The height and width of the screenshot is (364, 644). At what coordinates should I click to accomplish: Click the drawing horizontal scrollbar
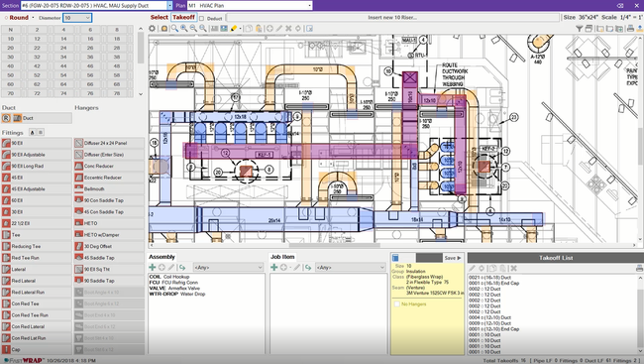(392, 245)
